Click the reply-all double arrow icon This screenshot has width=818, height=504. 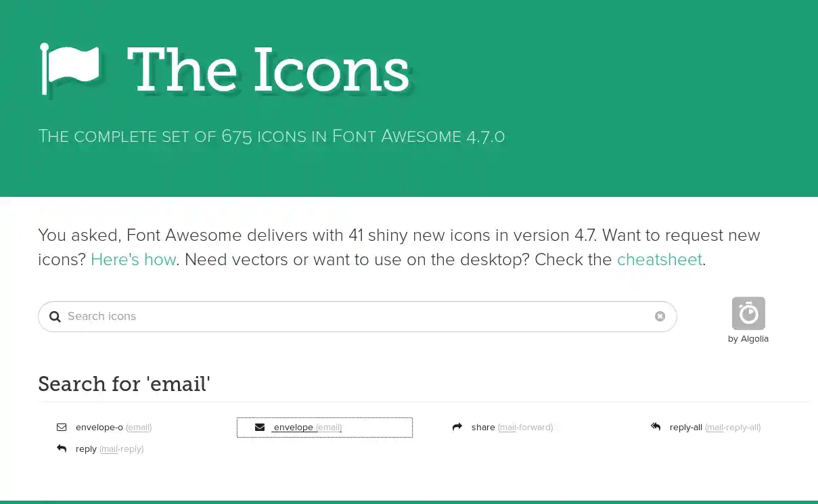pos(656,427)
